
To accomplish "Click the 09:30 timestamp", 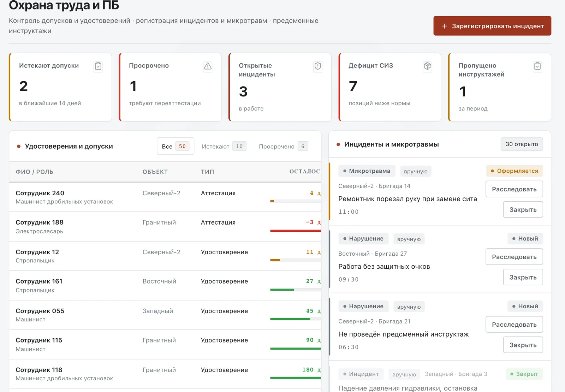I will click(349, 279).
